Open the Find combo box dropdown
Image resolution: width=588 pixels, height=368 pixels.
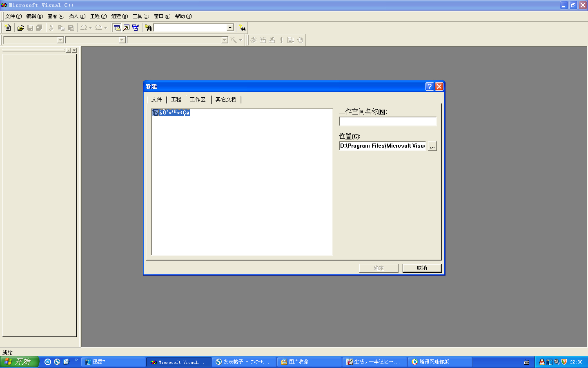[230, 28]
